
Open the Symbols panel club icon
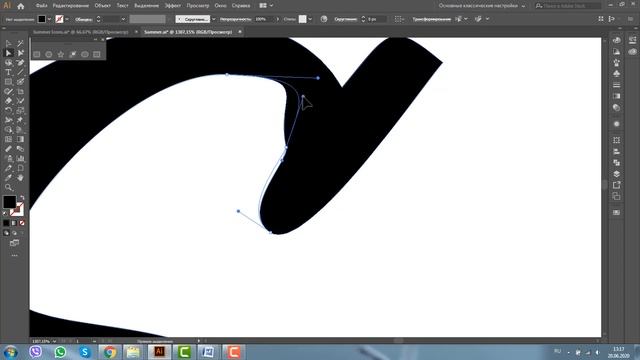(x=617, y=74)
